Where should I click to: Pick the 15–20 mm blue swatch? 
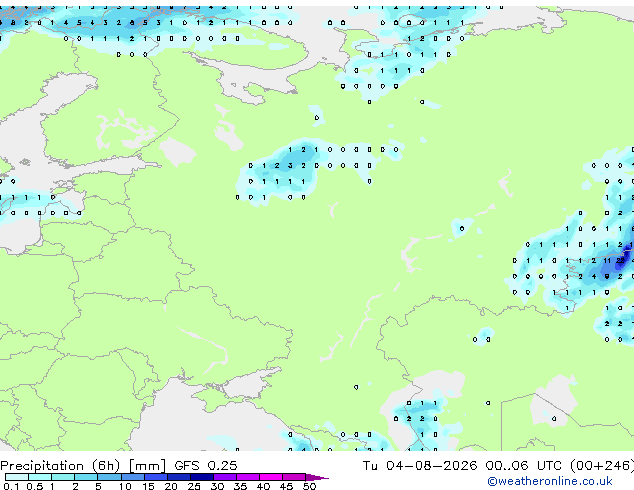[156, 477]
